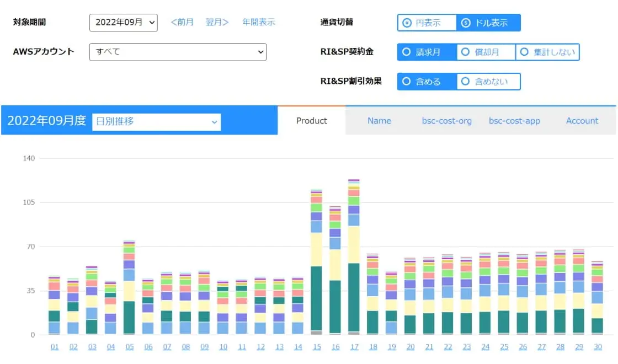Image resolution: width=618 pixels, height=364 pixels.
Task: Select ドル表示 currency option
Action: click(x=488, y=23)
